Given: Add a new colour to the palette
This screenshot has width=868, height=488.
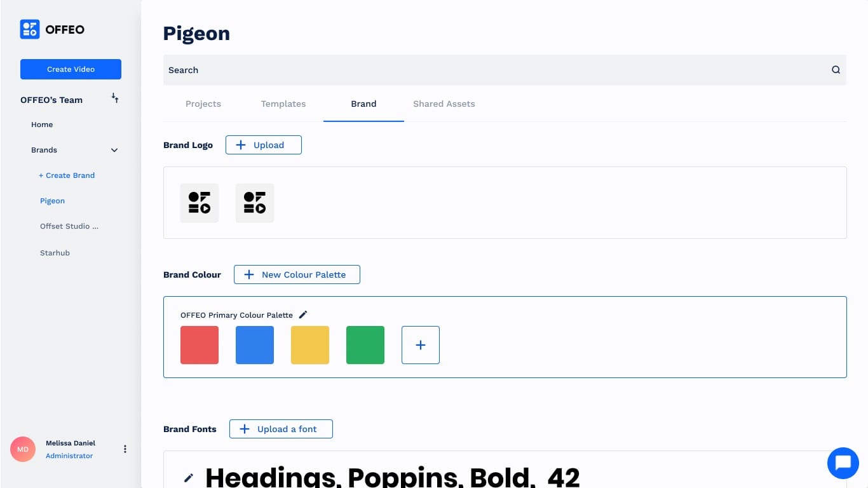Looking at the screenshot, I should [421, 345].
